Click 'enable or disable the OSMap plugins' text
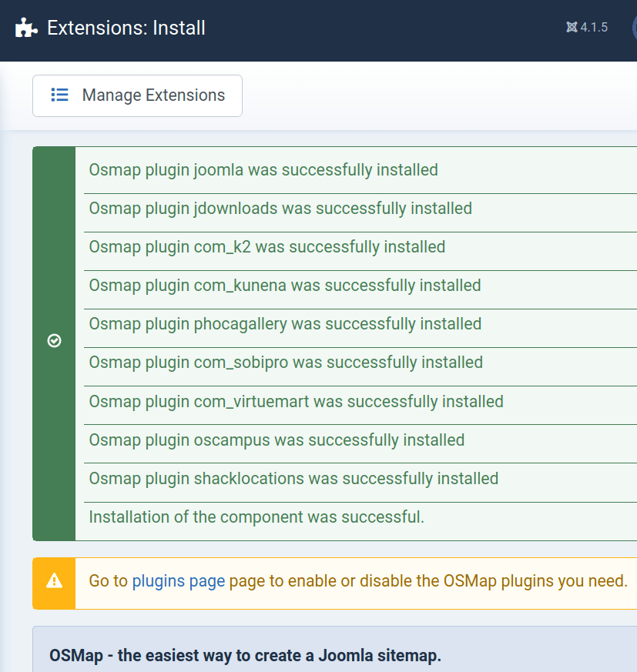This screenshot has width=637, height=672. (421, 581)
